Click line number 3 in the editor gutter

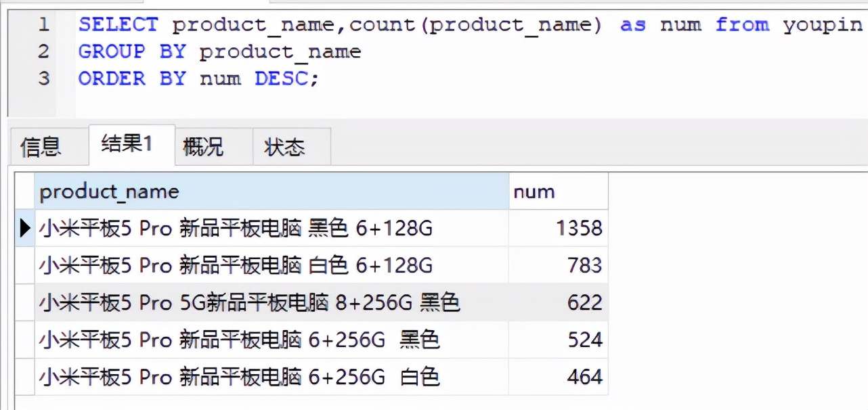(44, 78)
